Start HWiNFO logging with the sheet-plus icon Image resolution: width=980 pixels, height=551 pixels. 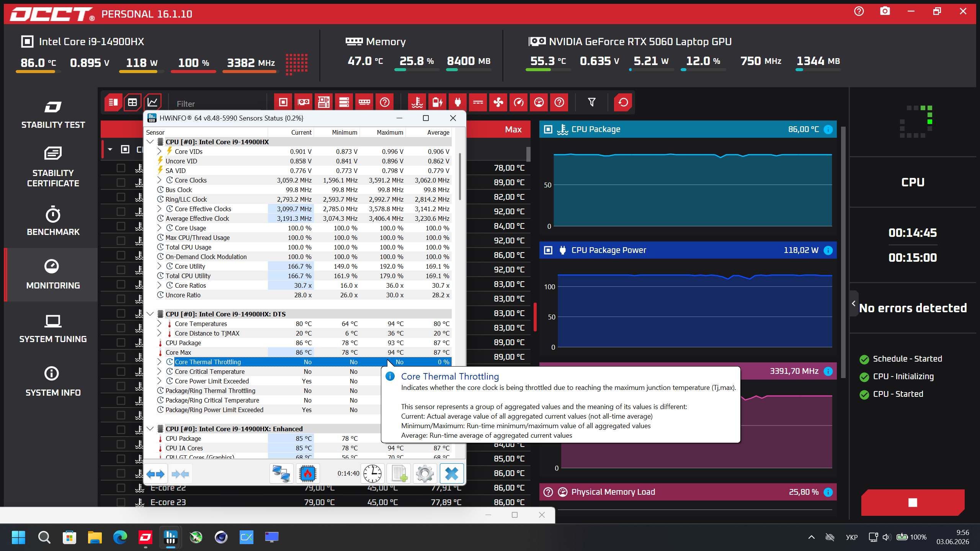tap(399, 474)
